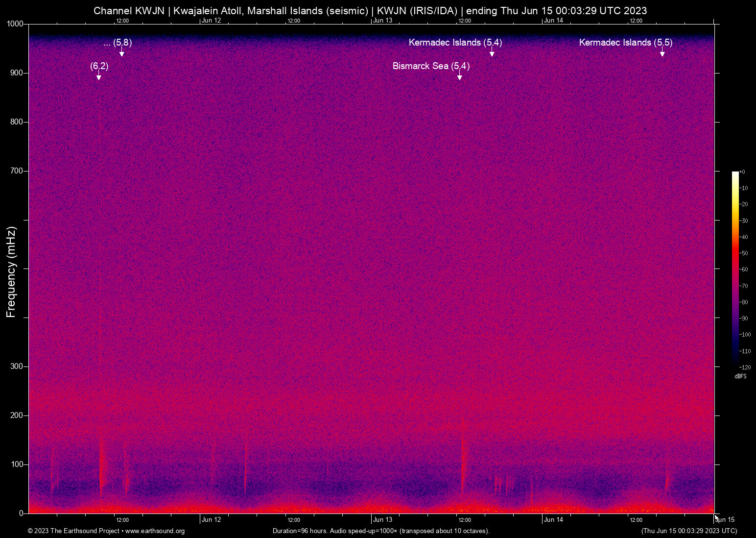Click the arrow under Bismarck Sea (5.4)
The width and height of the screenshot is (756, 538).
point(460,77)
